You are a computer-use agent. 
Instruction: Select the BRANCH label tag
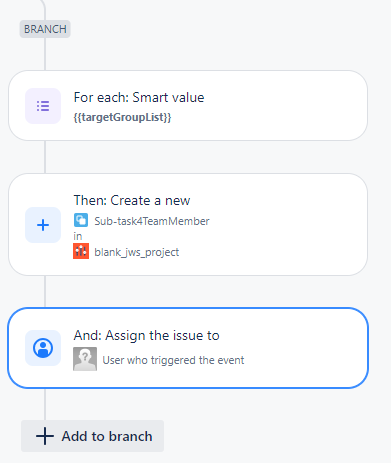point(45,29)
